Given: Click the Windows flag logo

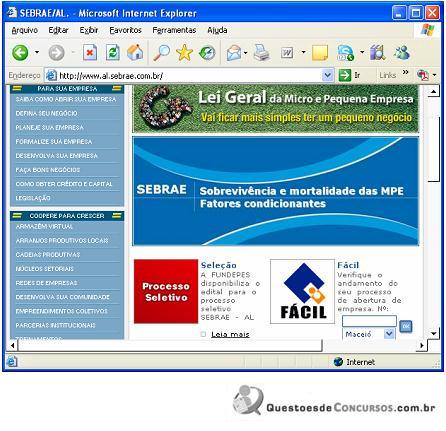Looking at the screenshot, I should [428, 30].
